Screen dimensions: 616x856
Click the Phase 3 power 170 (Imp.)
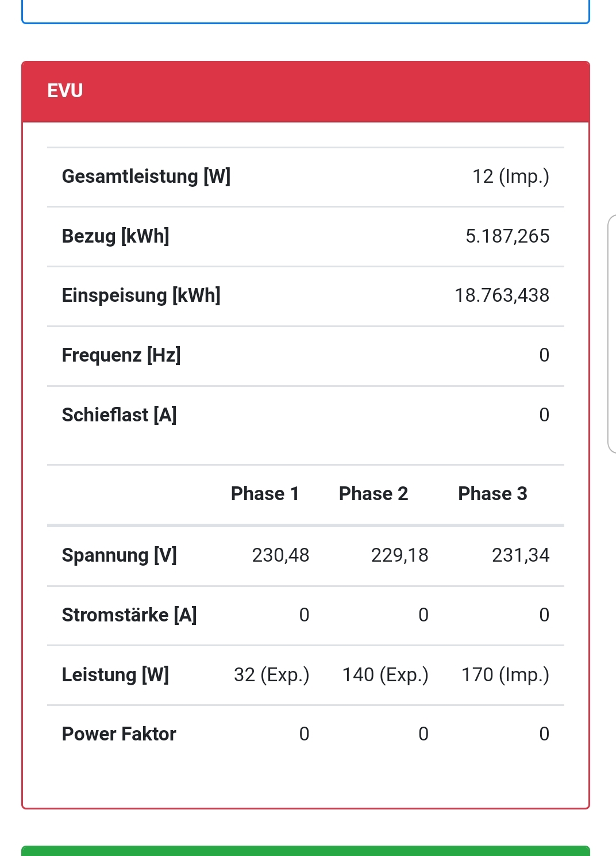pos(505,675)
